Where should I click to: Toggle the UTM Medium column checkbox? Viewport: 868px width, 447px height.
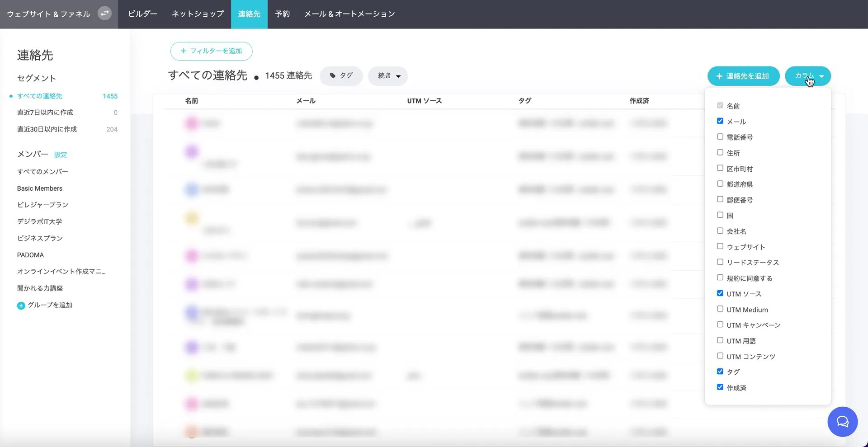tap(720, 309)
